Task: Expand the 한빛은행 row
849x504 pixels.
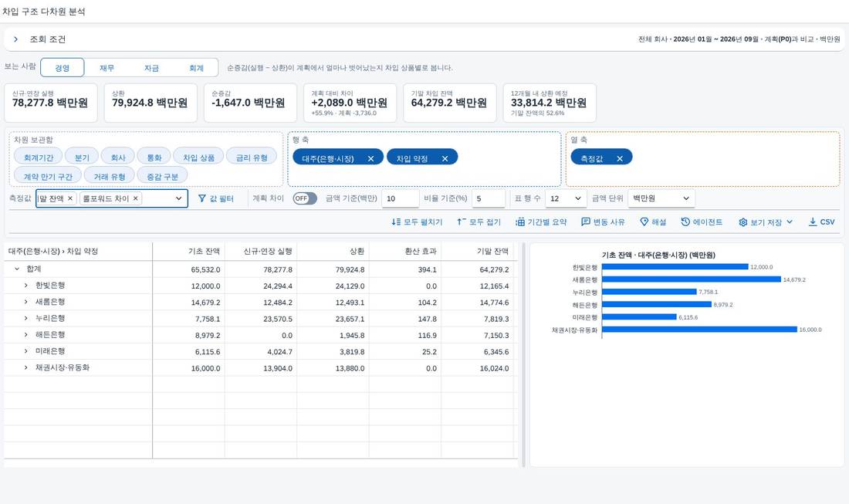Action: 25,286
